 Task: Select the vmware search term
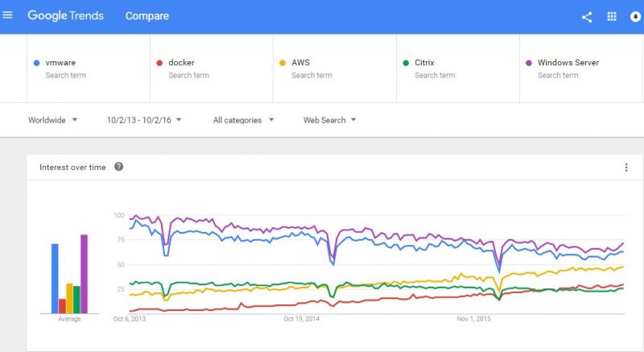click(x=61, y=63)
